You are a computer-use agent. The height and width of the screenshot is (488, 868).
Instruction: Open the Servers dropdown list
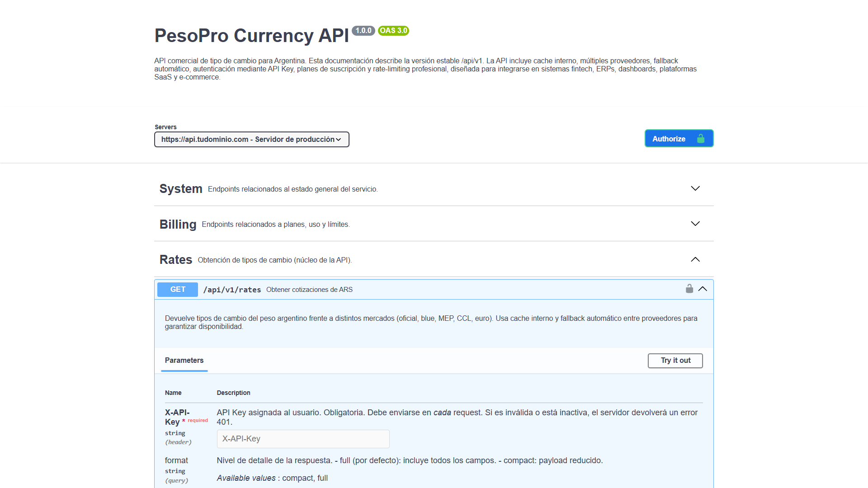pos(251,139)
